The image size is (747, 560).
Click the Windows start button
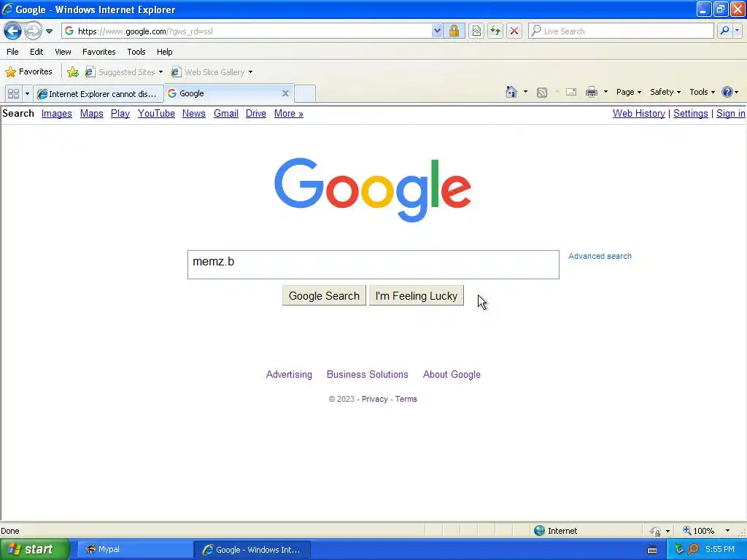(x=35, y=549)
